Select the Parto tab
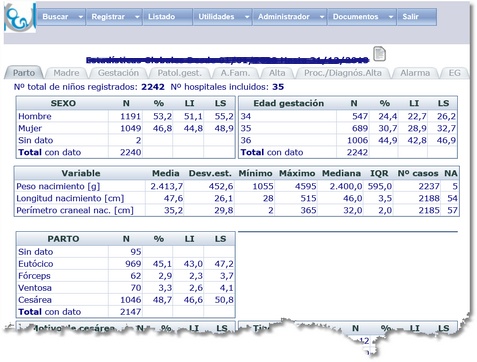The image size is (477, 362). pos(24,73)
